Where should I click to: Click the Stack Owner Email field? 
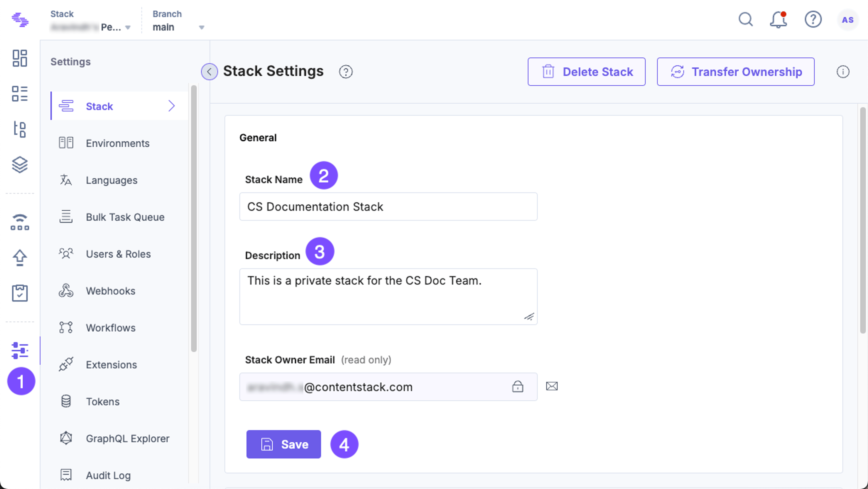tap(388, 387)
